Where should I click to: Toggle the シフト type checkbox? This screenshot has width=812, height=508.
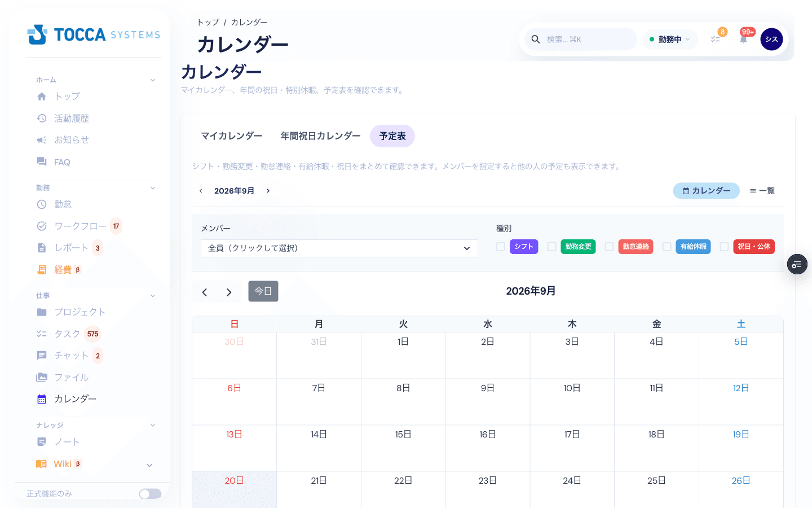point(501,247)
